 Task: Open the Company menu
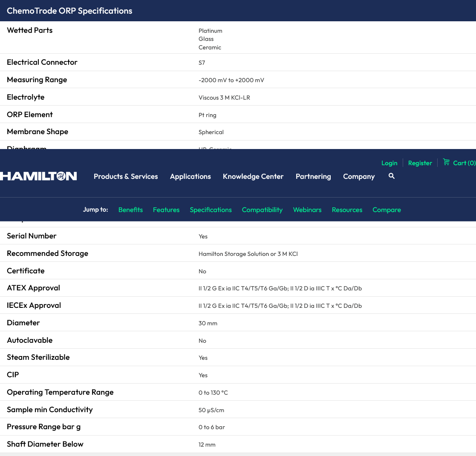pos(359,176)
